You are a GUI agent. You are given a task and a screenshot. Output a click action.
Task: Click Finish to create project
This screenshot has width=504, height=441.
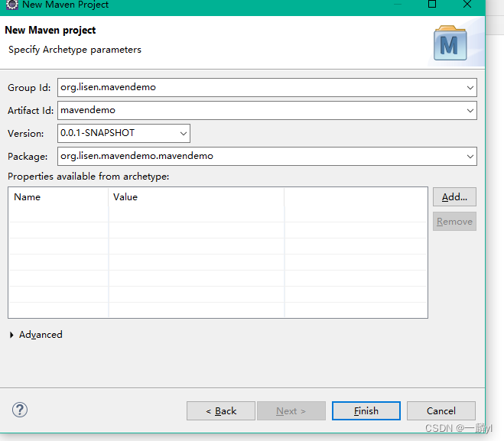click(366, 410)
